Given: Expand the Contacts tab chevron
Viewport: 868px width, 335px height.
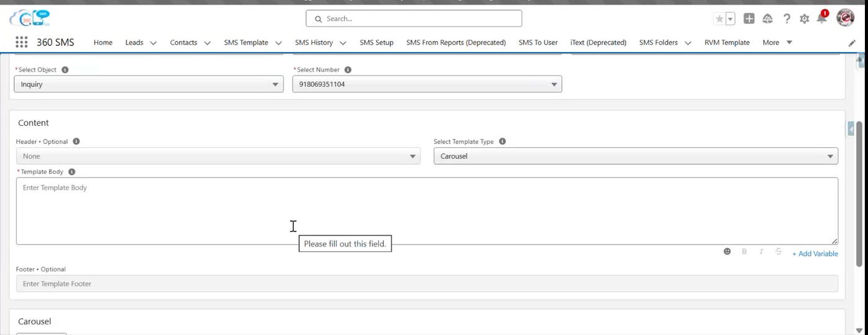Looking at the screenshot, I should click(x=207, y=43).
